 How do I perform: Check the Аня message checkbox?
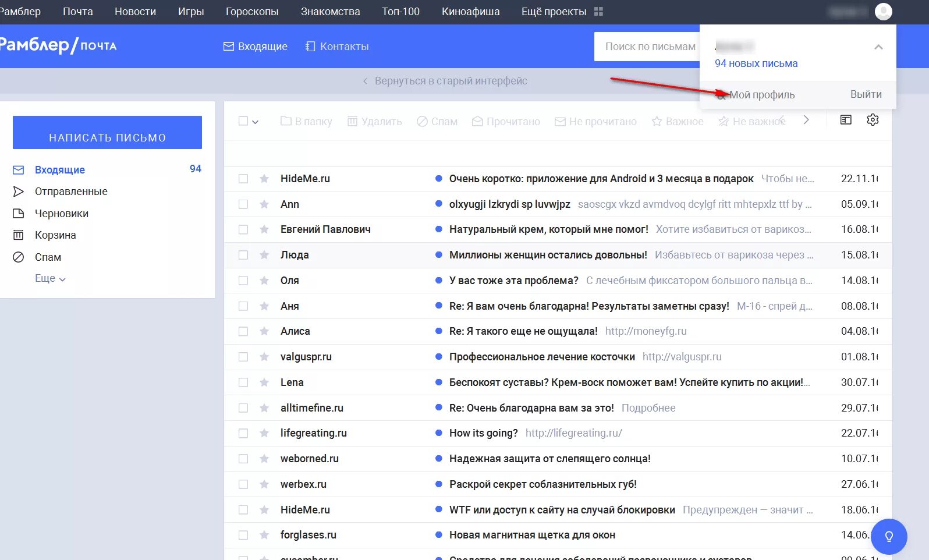[x=243, y=306]
